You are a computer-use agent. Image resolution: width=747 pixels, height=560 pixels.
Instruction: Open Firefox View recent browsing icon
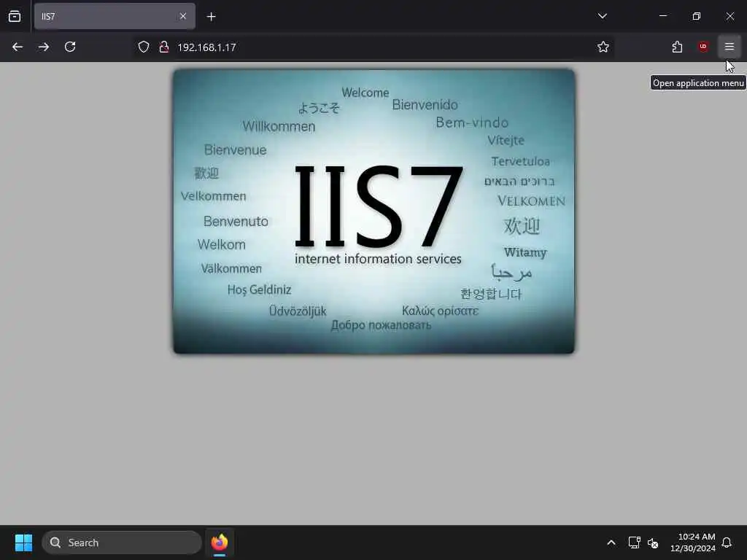click(15, 17)
